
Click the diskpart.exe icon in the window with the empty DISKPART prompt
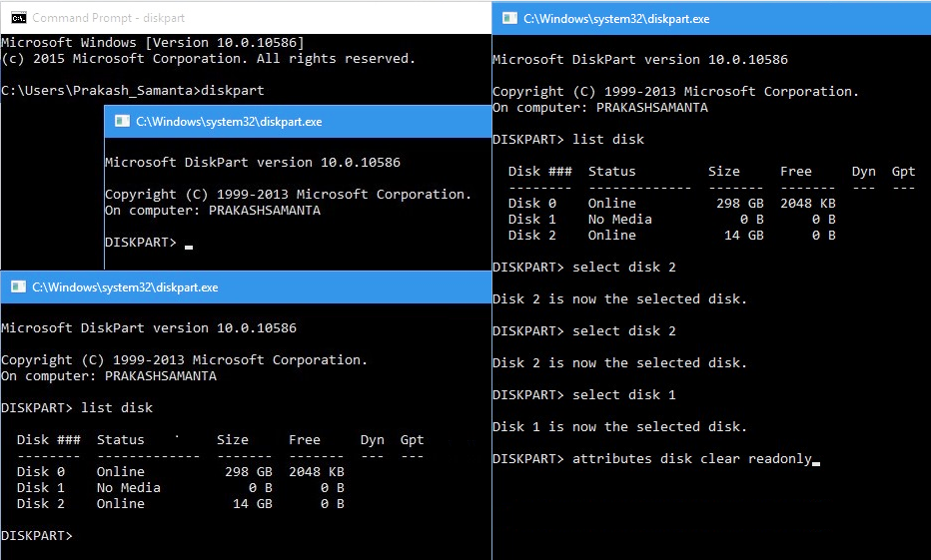(122, 121)
